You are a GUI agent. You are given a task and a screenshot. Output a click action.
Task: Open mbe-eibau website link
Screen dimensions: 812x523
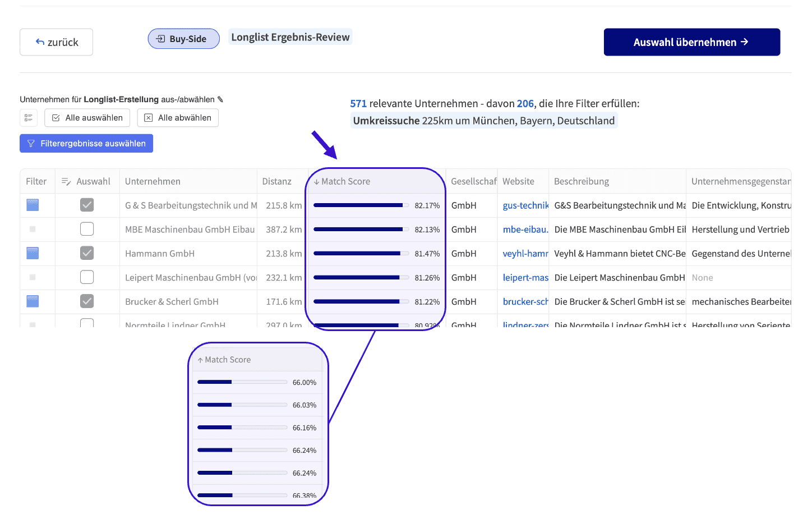click(x=525, y=230)
